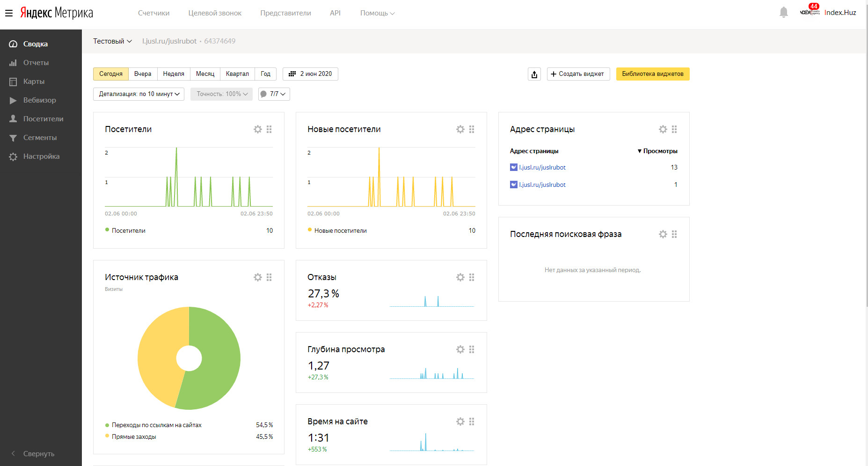Expand the Помощь menu
The image size is (868, 466).
(x=377, y=13)
